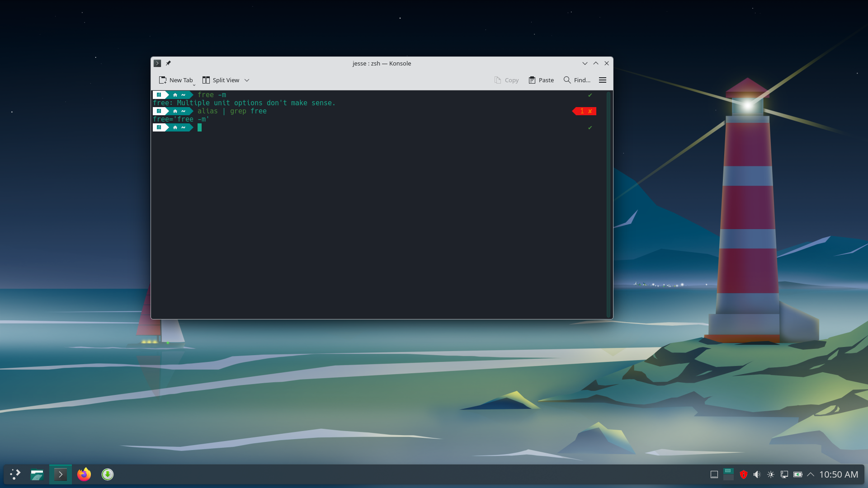
Task: Open the file manager from taskbar
Action: pos(37,474)
